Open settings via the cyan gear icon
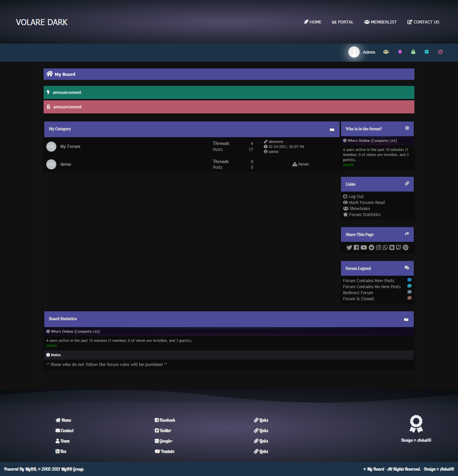The height and width of the screenshot is (476, 458). 426,52
